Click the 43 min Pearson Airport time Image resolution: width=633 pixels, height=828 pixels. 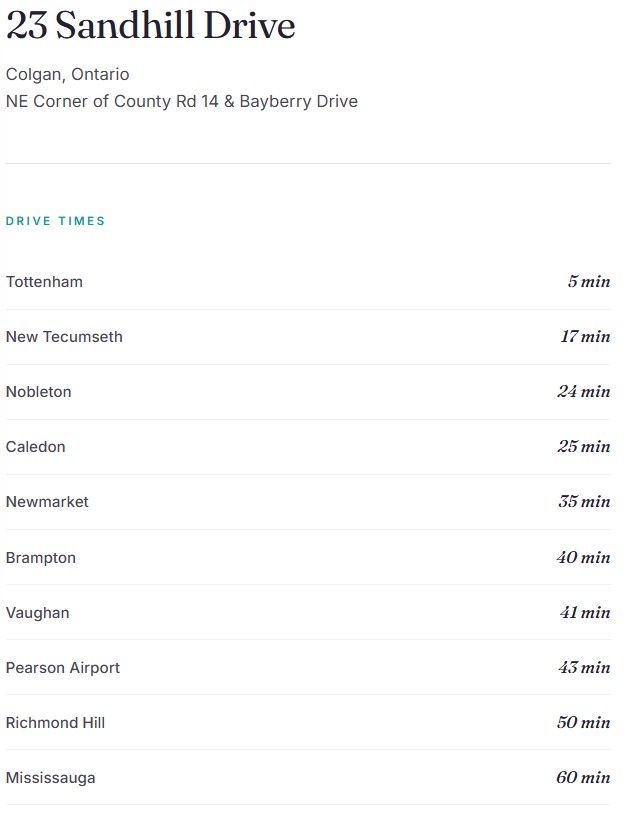[584, 667]
